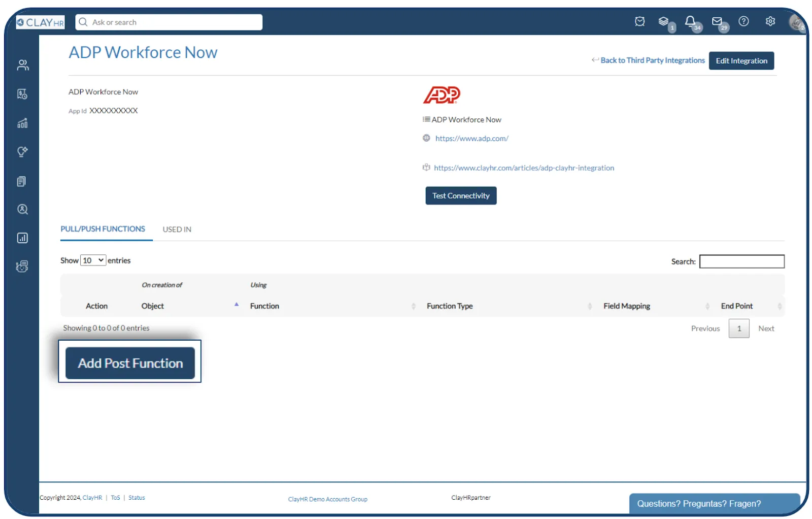Open the mail envelope icon with badge

coord(717,21)
